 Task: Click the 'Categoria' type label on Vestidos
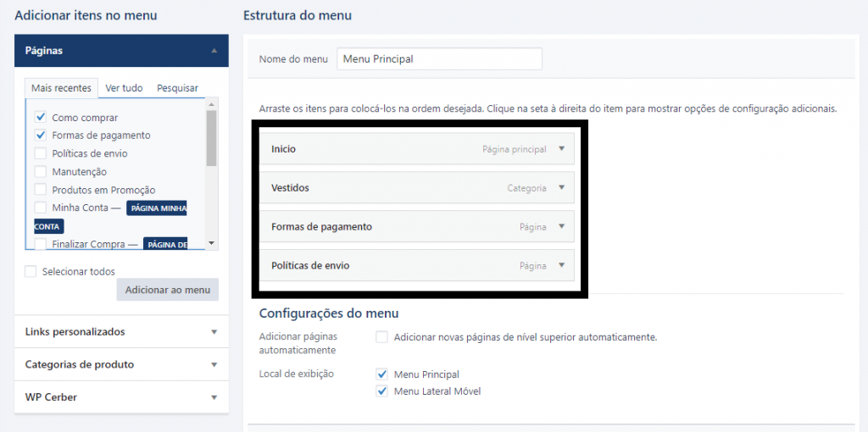[x=527, y=188]
